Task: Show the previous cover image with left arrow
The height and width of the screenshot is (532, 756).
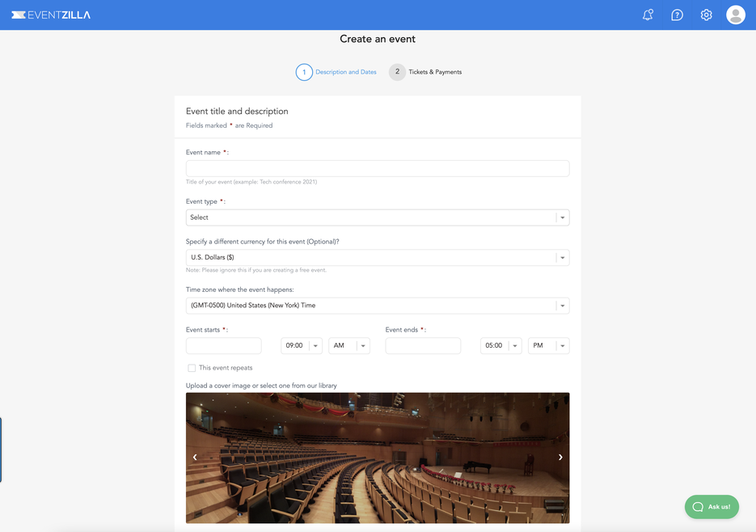Action: point(195,457)
